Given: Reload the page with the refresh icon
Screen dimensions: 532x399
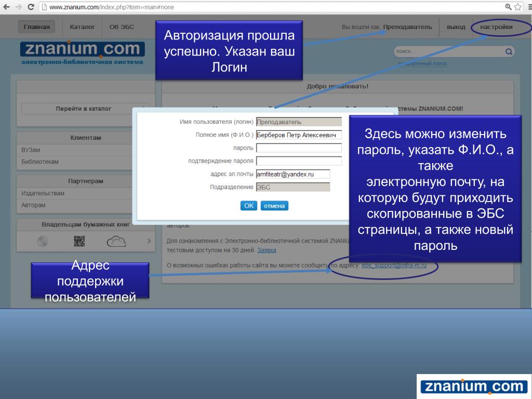Looking at the screenshot, I should [x=31, y=7].
